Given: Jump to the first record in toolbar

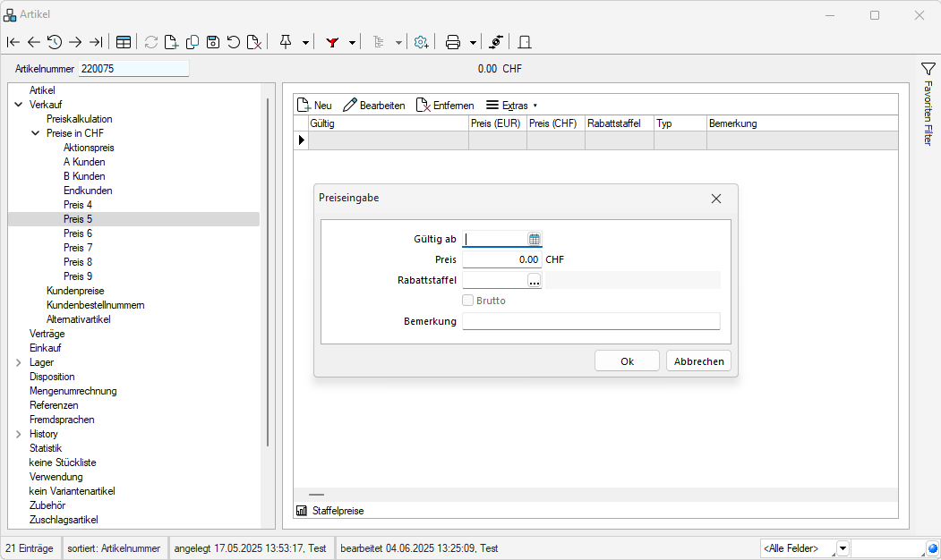Looking at the screenshot, I should 13,42.
